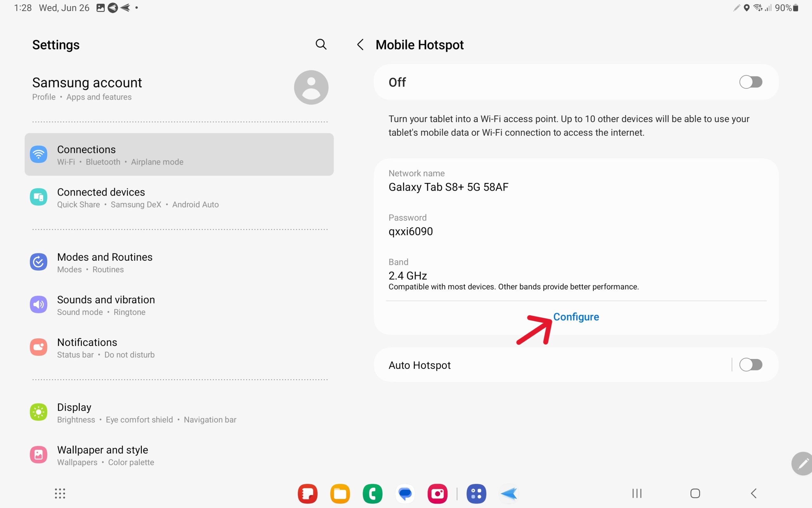Go back from Mobile Hotspot page

pos(360,45)
